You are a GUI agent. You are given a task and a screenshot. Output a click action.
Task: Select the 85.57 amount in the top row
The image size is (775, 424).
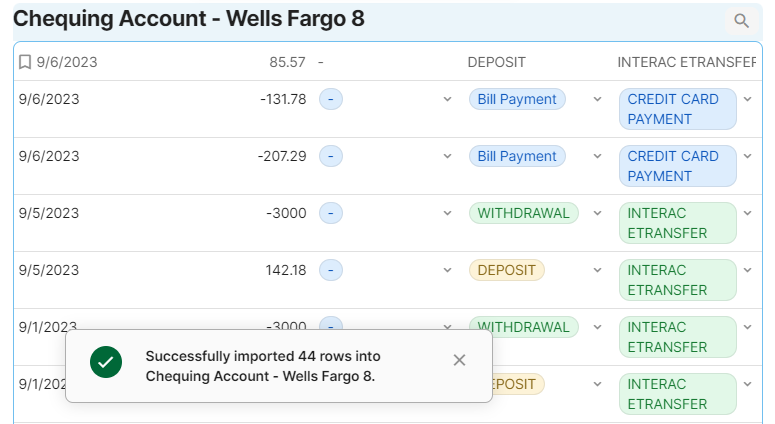pyautogui.click(x=287, y=62)
